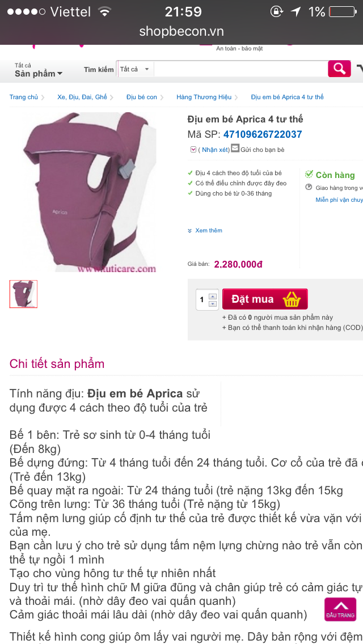Tap the rotation lock icon in status bar
363x644 pixels.
click(x=276, y=12)
